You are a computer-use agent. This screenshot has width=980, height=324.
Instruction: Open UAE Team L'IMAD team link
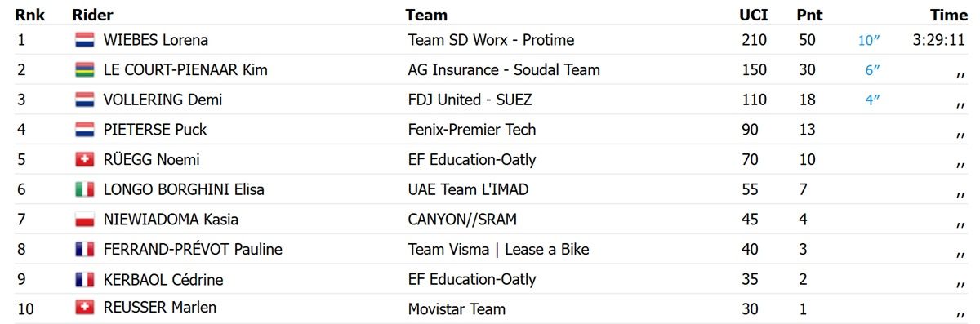[x=468, y=189]
